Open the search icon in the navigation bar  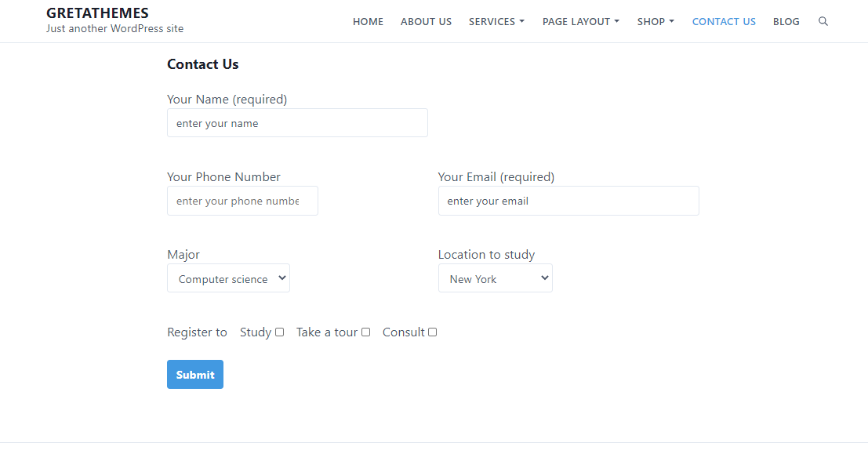click(x=823, y=21)
